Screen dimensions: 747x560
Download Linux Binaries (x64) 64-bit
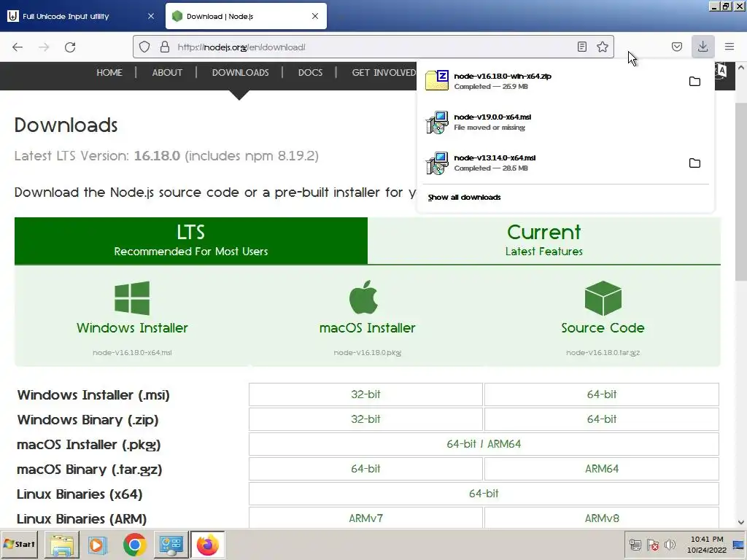tap(484, 494)
